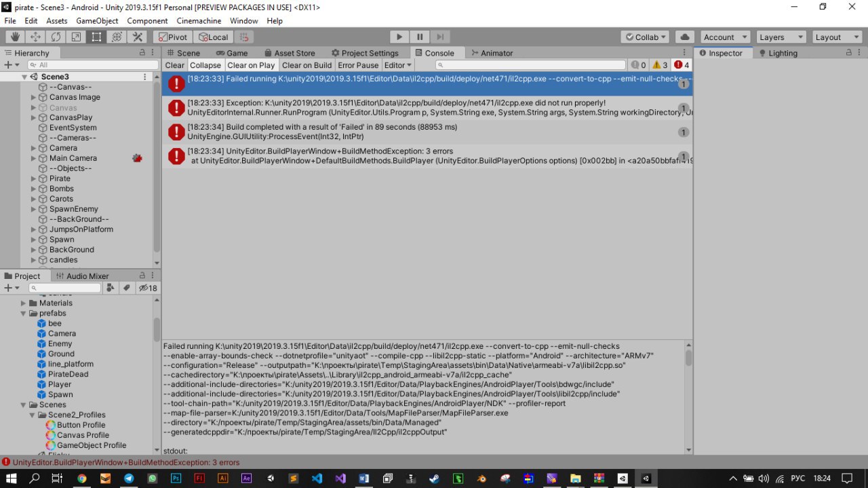Select the PirateDead prefab
This screenshot has height=488, width=868.
(68, 374)
